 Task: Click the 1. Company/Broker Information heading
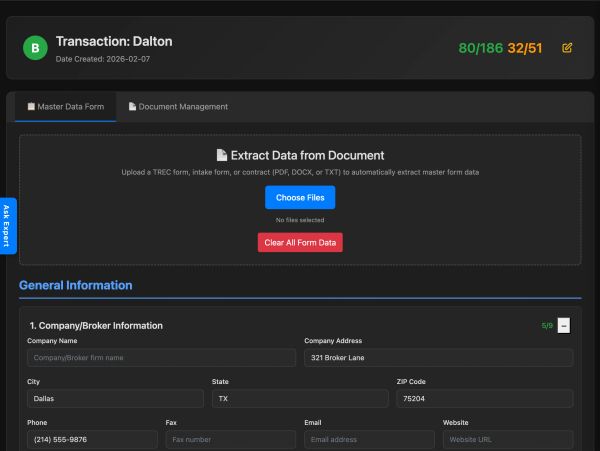point(96,326)
